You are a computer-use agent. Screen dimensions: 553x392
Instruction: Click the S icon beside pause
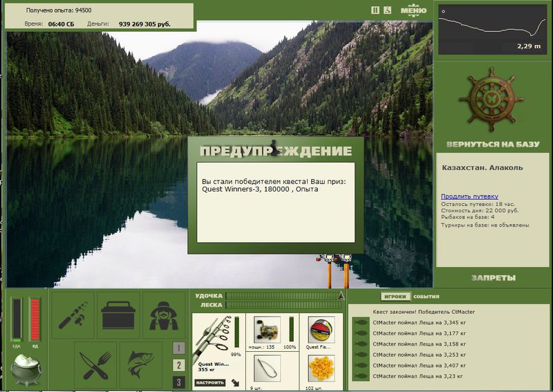[387, 10]
